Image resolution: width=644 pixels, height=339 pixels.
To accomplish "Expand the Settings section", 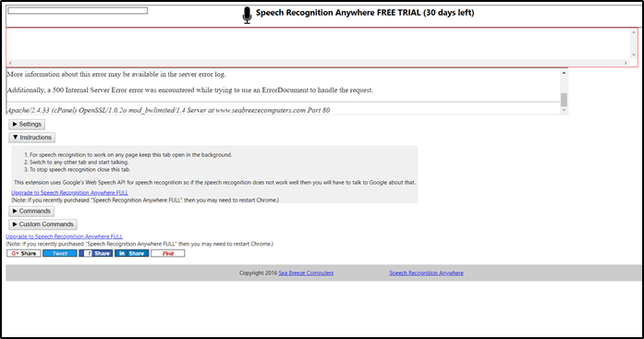I will [27, 125].
